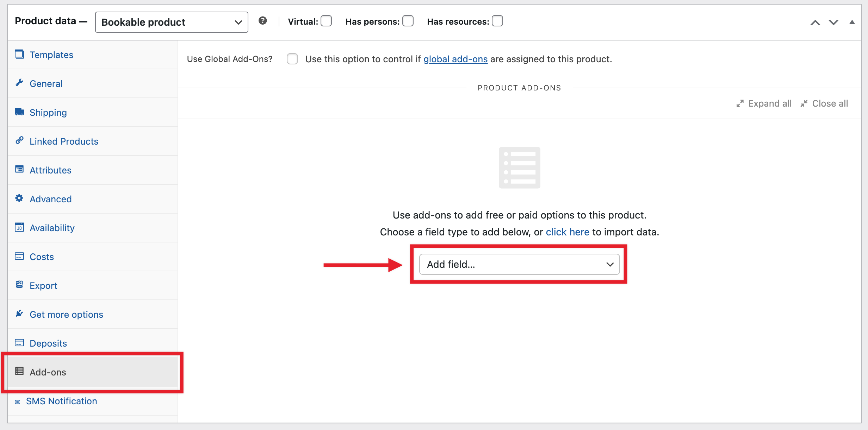Enable Use Global Add-Ons
Viewport: 868px width, 430px height.
(x=292, y=59)
